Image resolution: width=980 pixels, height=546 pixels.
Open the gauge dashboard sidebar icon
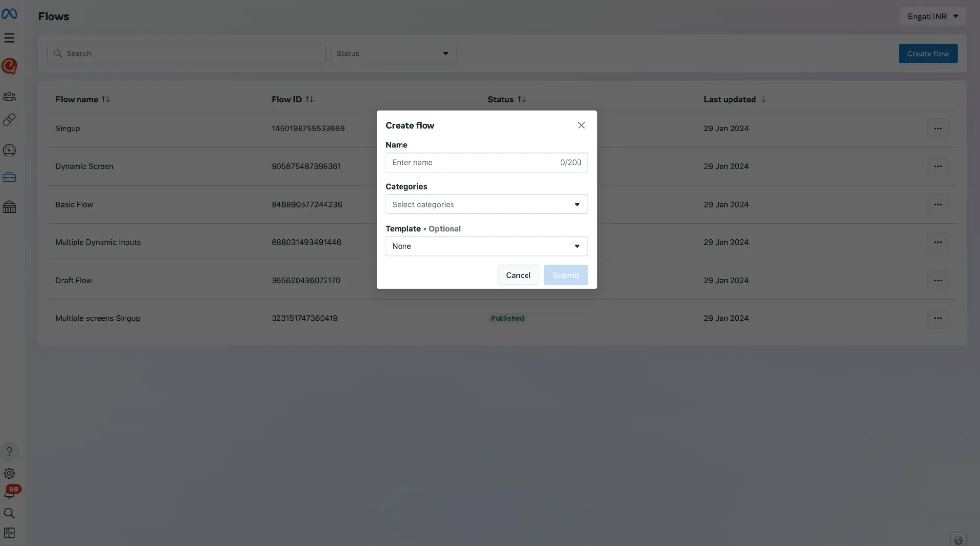pyautogui.click(x=9, y=150)
